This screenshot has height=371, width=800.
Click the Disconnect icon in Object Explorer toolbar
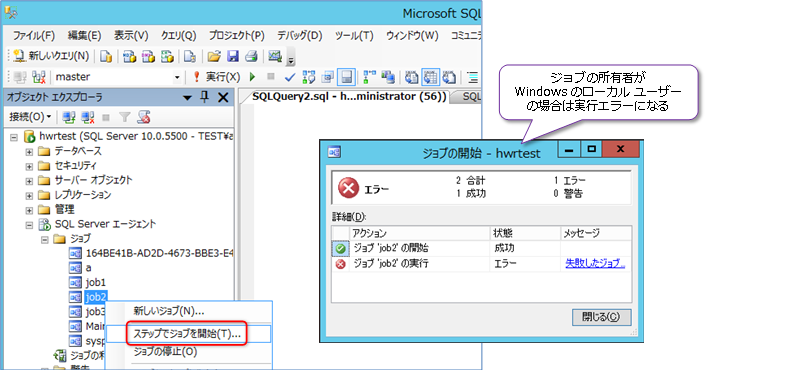click(88, 117)
